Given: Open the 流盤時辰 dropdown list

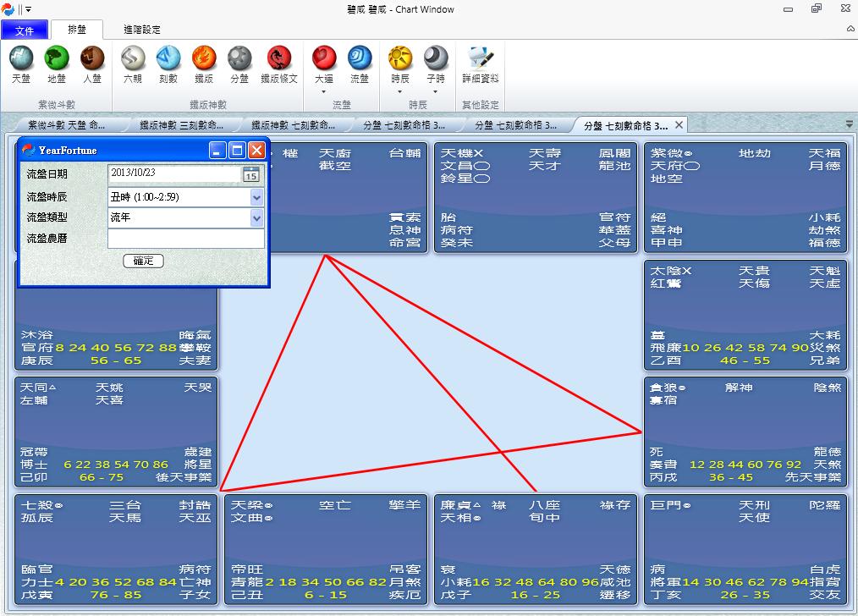Looking at the screenshot, I should tap(256, 197).
